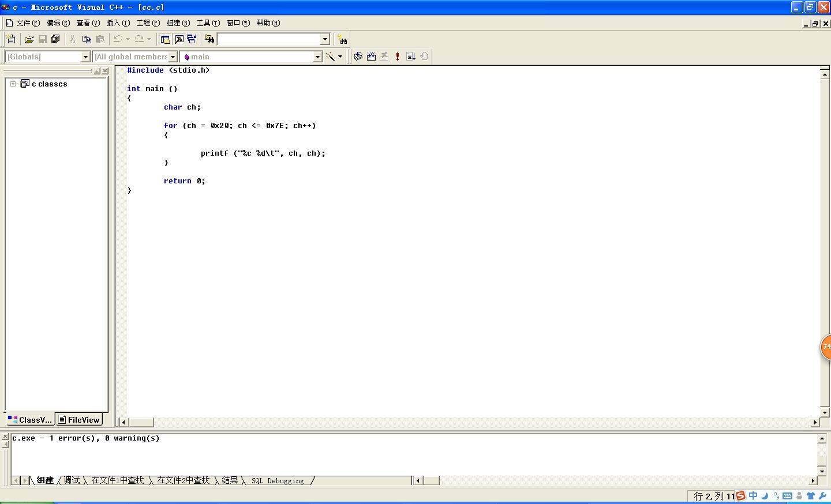Open the 帮助 (Help) menu
Screen dimensions: 831x504
point(268,23)
